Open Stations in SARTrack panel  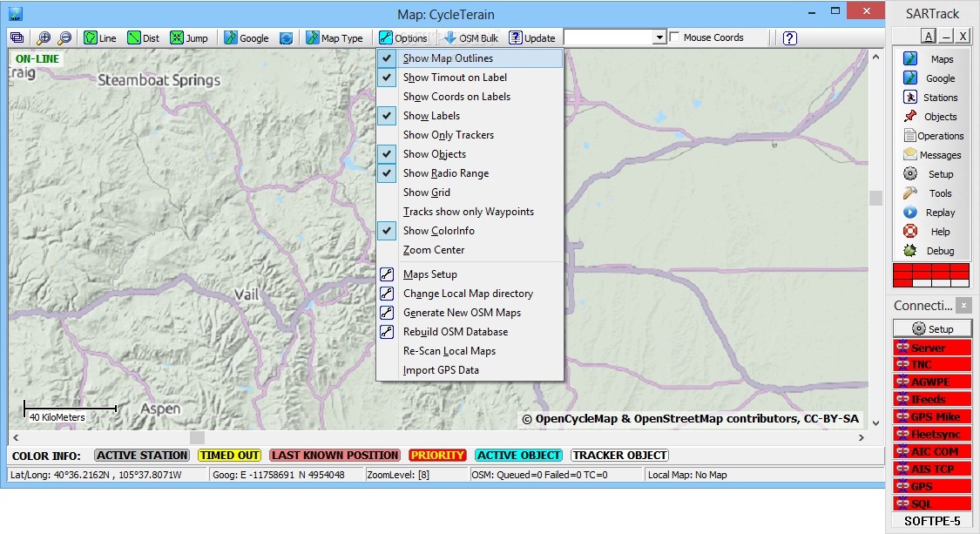click(931, 98)
